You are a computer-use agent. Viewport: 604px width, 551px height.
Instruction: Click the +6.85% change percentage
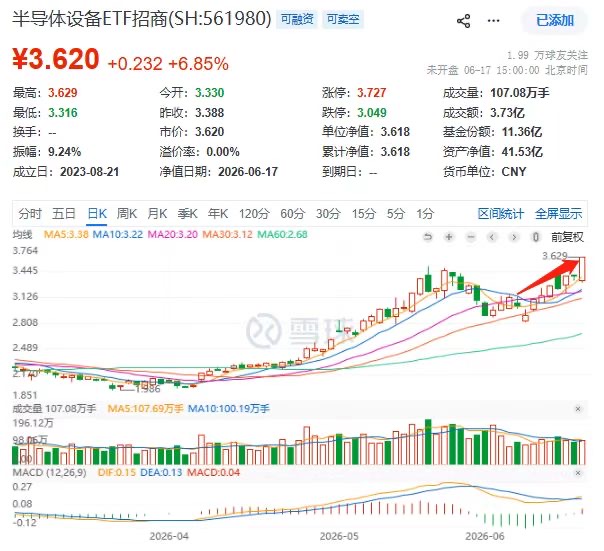pyautogui.click(x=198, y=64)
